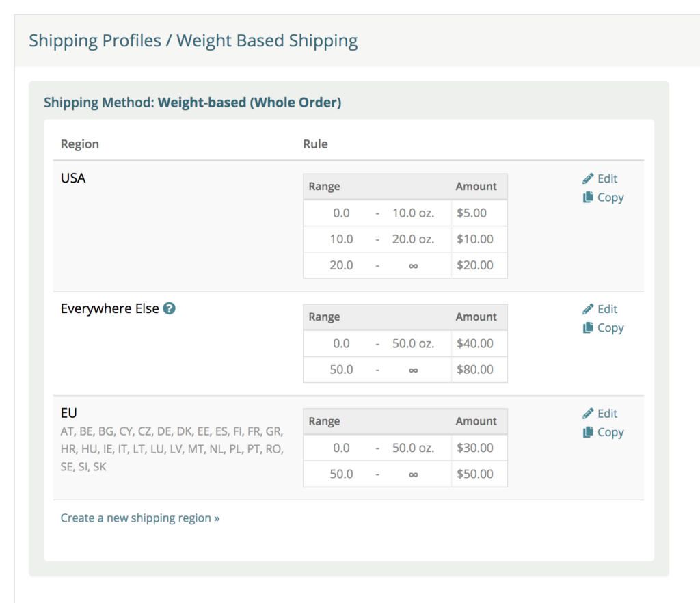Click the Copy icon for USA region
This screenshot has width=700, height=603.
588,198
